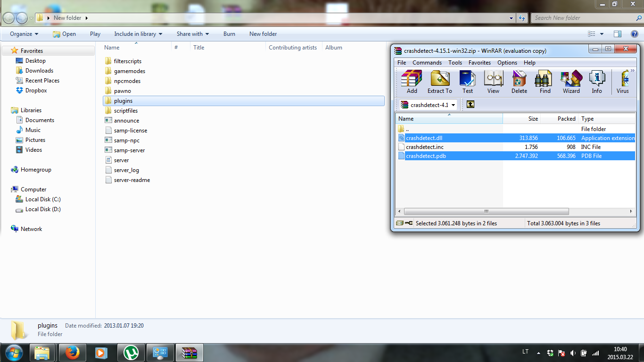Open the Commands menu in WinRAR
The image size is (644, 362).
tap(427, 63)
